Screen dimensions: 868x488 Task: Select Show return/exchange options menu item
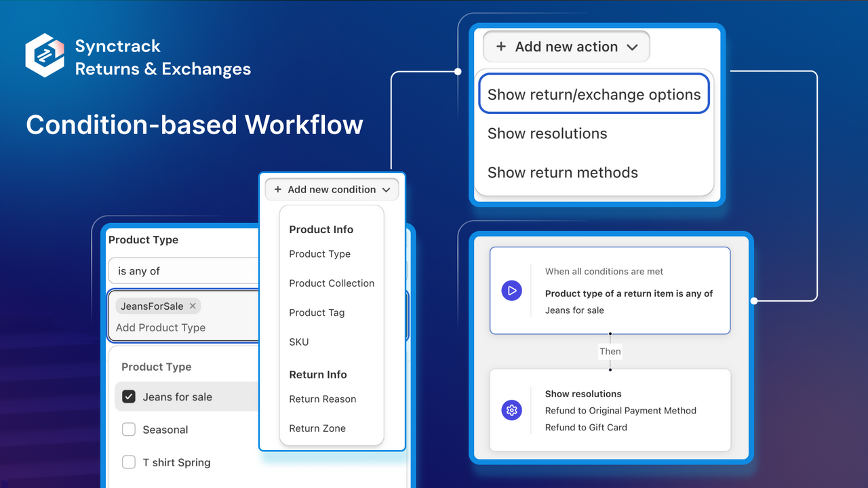coord(594,94)
